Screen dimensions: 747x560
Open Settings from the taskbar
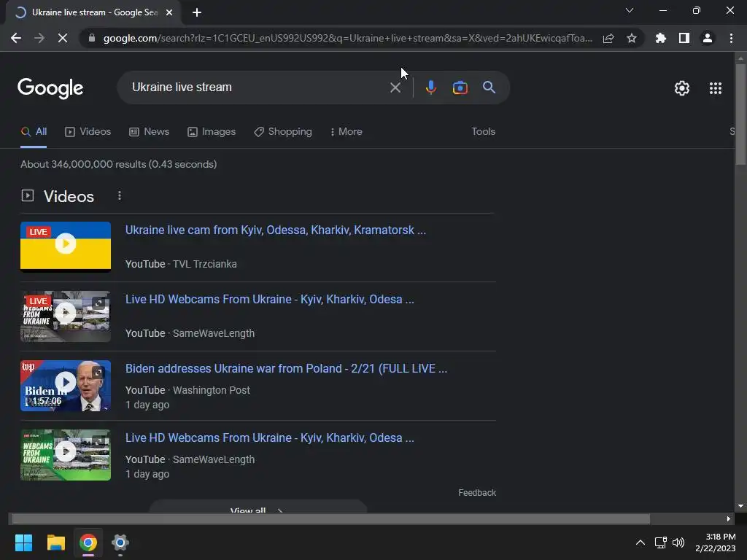coord(120,542)
